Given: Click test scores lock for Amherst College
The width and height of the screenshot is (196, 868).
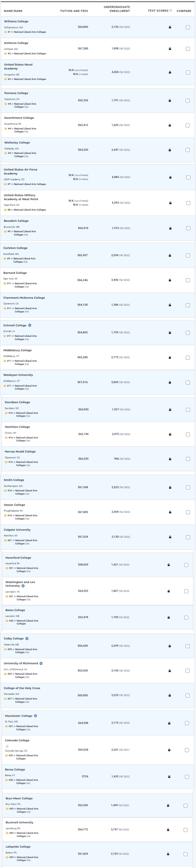Looking at the screenshot, I should click(x=170, y=49).
